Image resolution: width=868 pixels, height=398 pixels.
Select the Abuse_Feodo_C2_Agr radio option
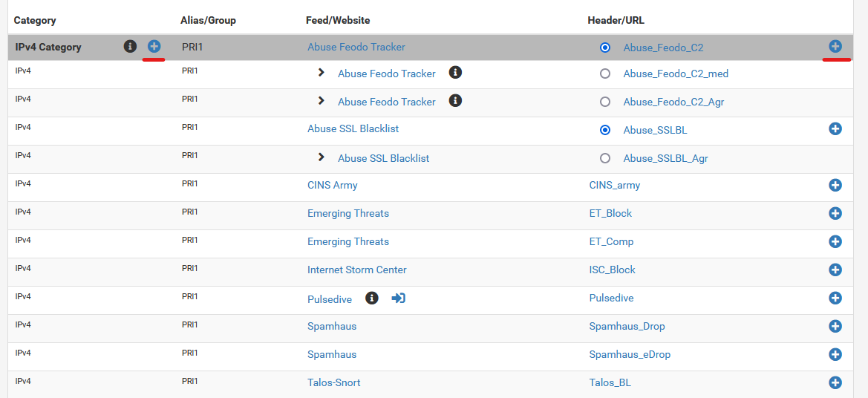pyautogui.click(x=605, y=102)
